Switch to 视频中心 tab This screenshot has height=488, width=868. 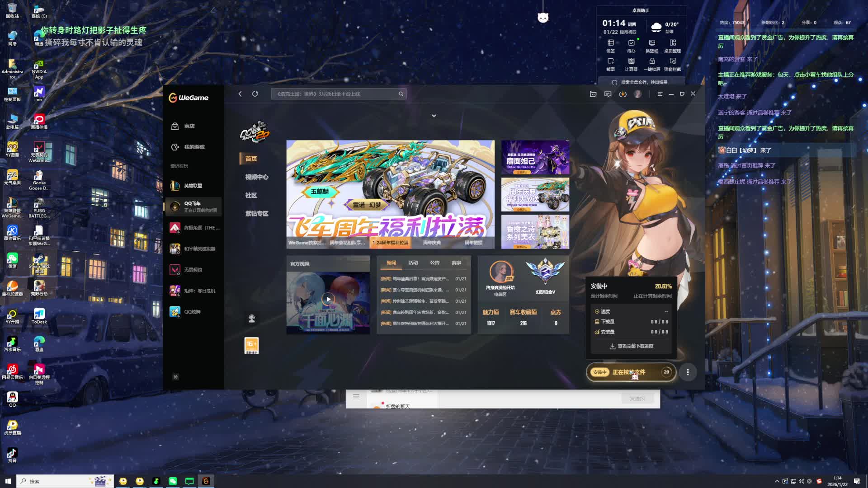256,177
